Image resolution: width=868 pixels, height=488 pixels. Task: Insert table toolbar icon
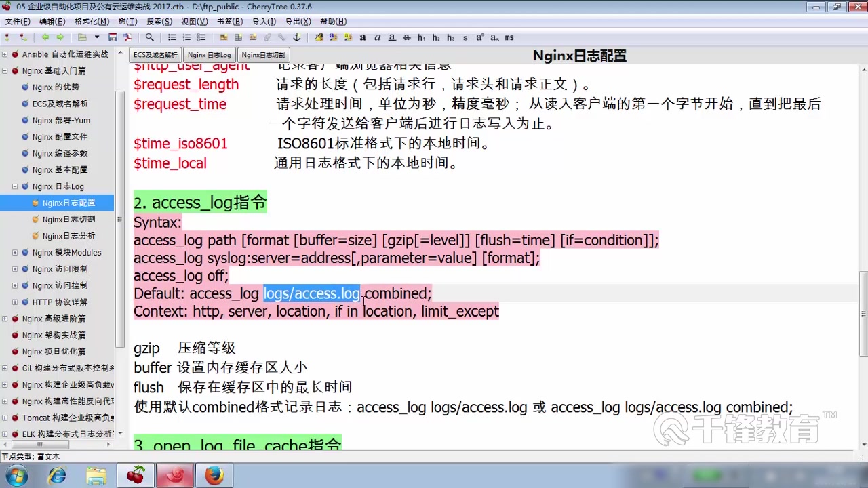pyautogui.click(x=238, y=37)
